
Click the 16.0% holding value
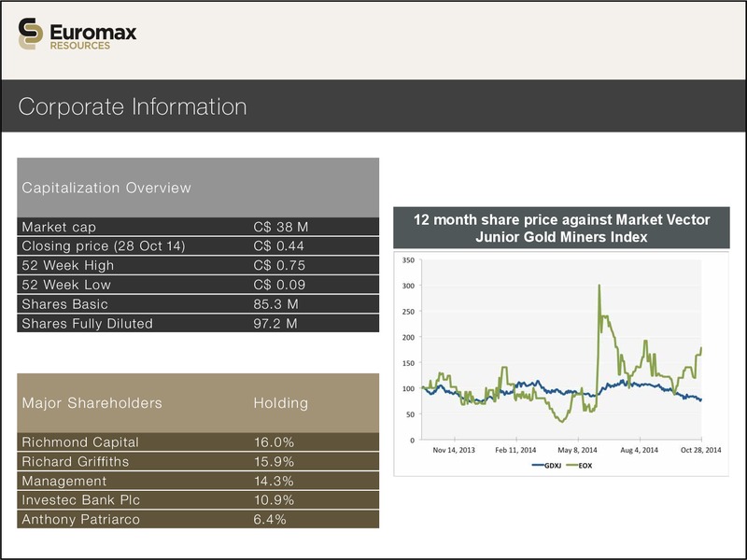point(274,442)
